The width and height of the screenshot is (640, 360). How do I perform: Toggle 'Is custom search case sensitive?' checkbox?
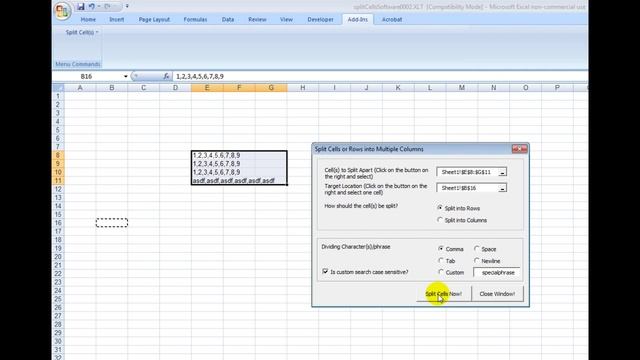[x=325, y=271]
